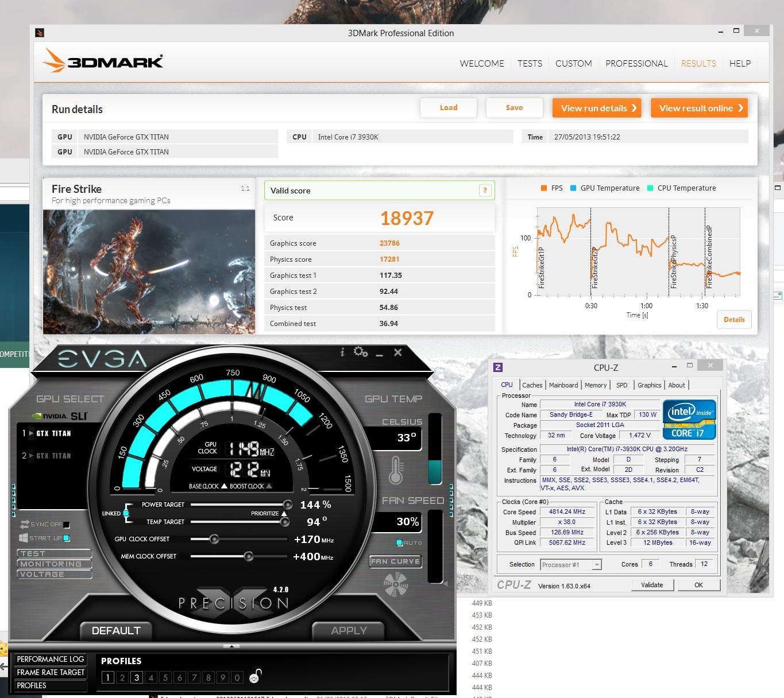The height and width of the screenshot is (698, 784).
Task: Open the Voltage button
Action: [55, 574]
